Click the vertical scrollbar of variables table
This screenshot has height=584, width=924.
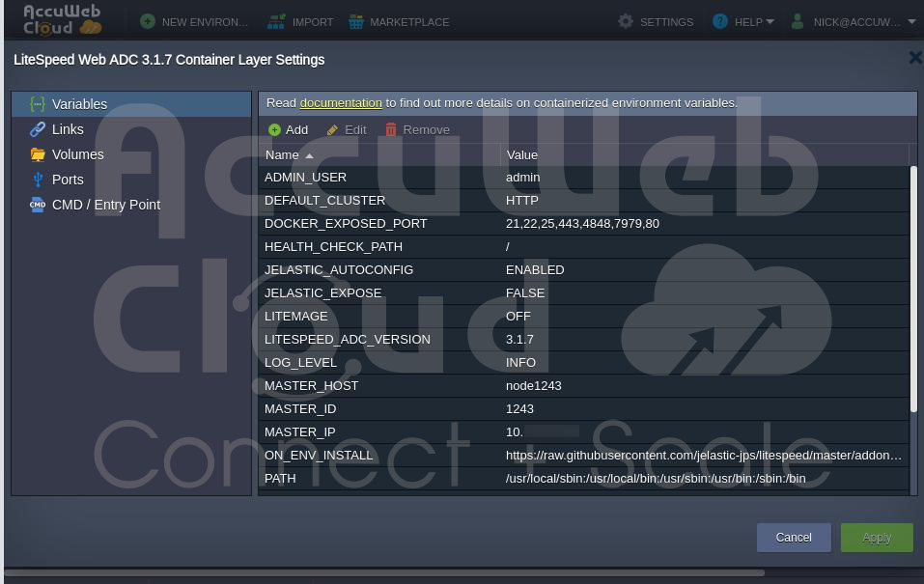[x=913, y=290]
